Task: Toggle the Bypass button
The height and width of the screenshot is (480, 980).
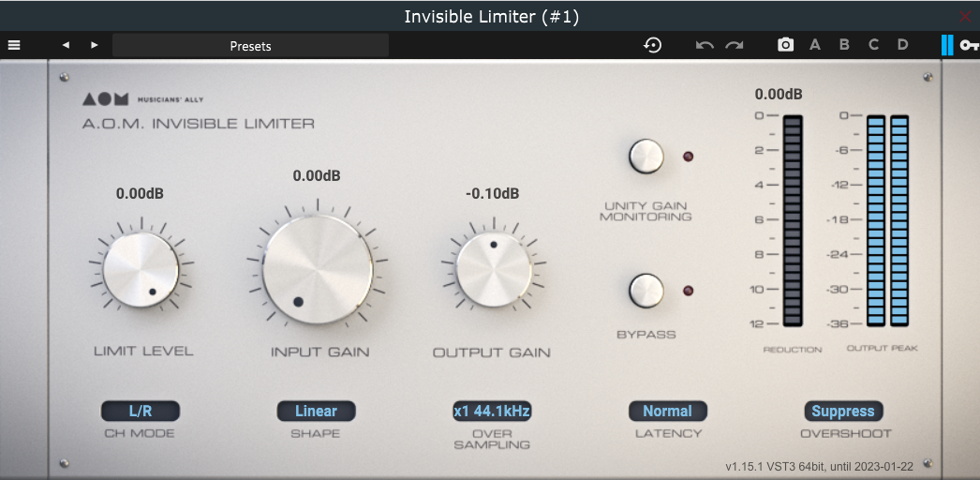Action: [646, 291]
